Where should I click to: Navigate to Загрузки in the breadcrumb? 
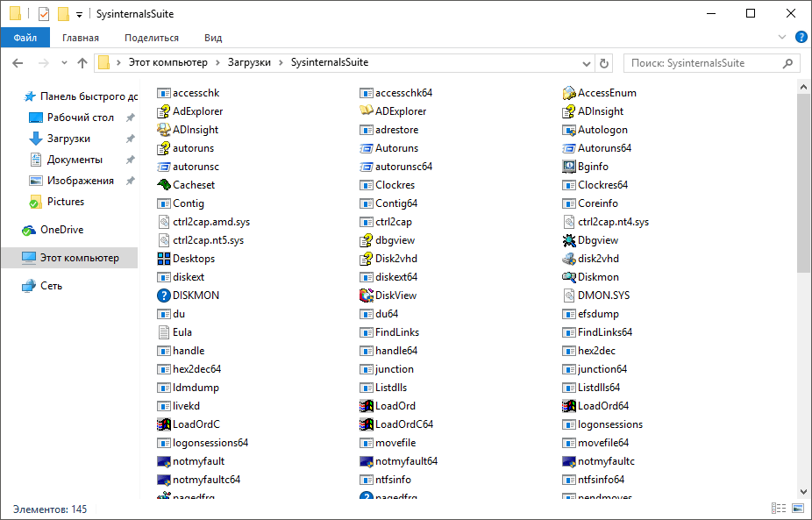point(249,62)
